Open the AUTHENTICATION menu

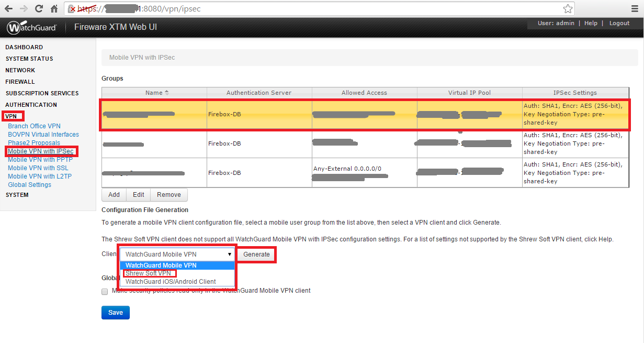click(31, 105)
